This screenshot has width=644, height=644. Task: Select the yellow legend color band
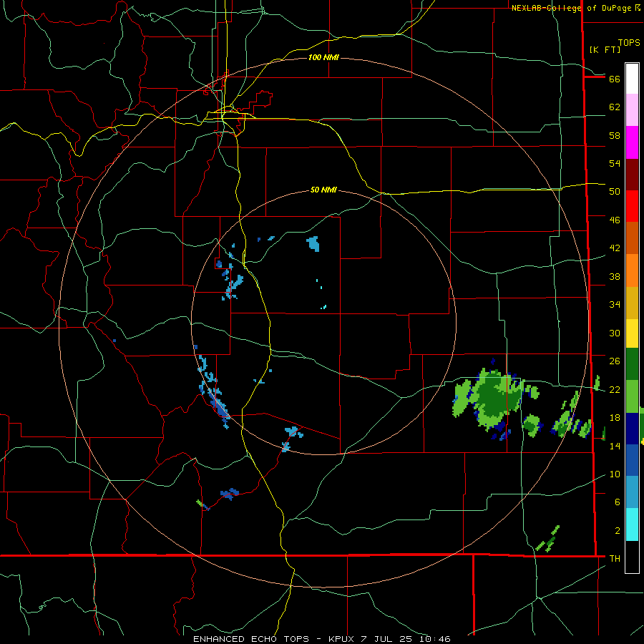[x=632, y=333]
